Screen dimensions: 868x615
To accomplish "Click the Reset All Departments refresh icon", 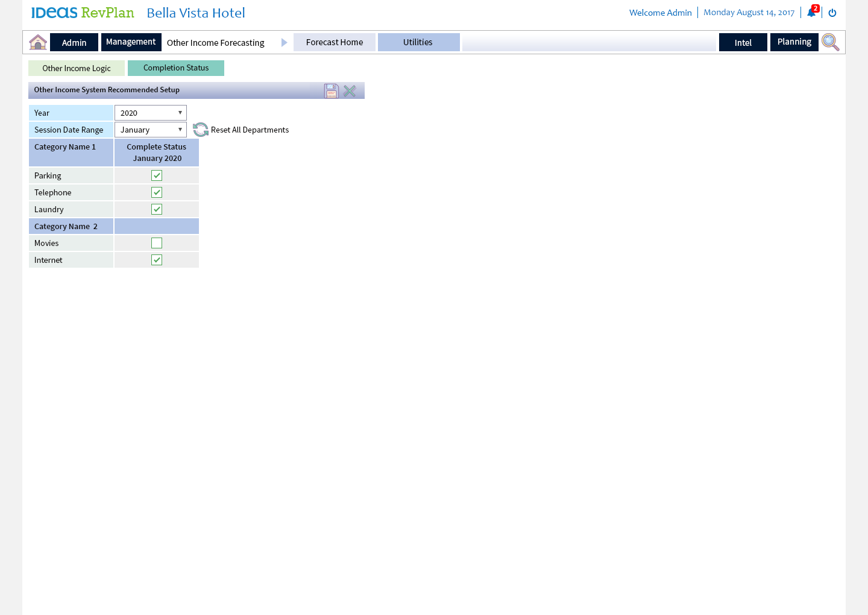I will [x=201, y=130].
